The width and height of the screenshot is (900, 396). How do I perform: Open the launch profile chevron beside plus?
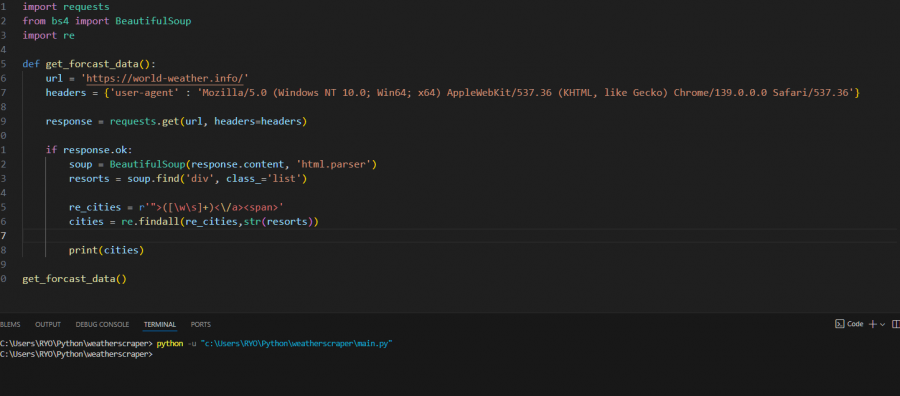(882, 324)
